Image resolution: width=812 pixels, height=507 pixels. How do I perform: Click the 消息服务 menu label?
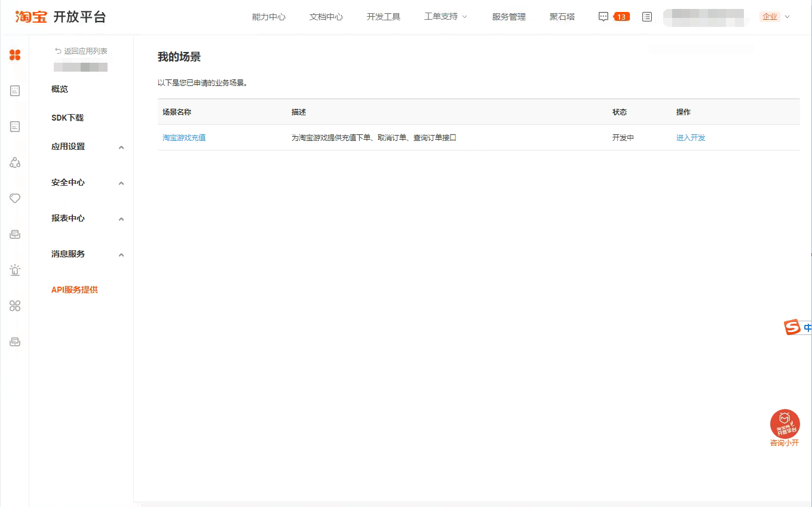[68, 254]
